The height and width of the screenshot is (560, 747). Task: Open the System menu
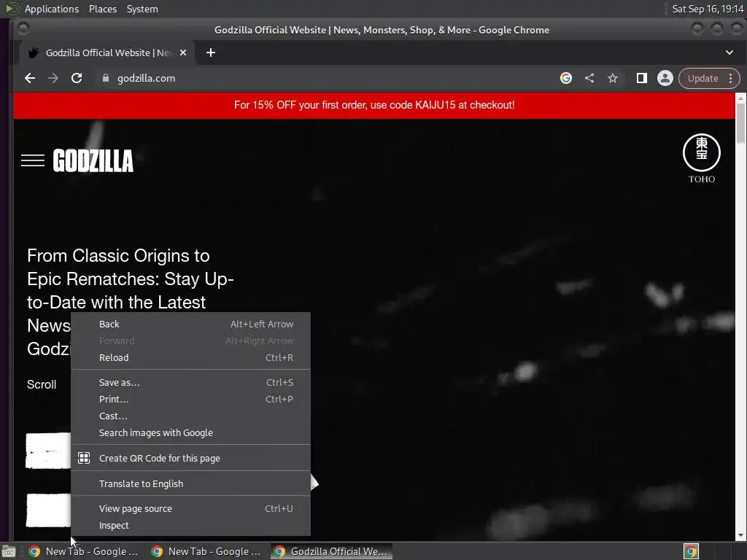(x=142, y=9)
